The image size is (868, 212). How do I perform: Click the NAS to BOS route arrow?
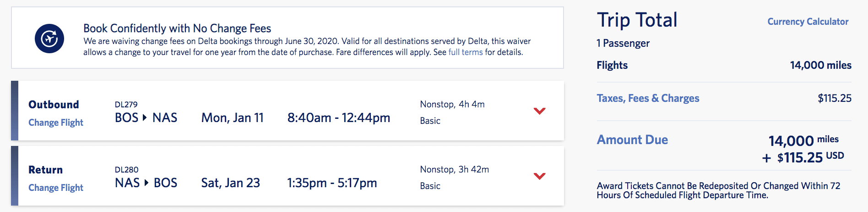coord(146,183)
